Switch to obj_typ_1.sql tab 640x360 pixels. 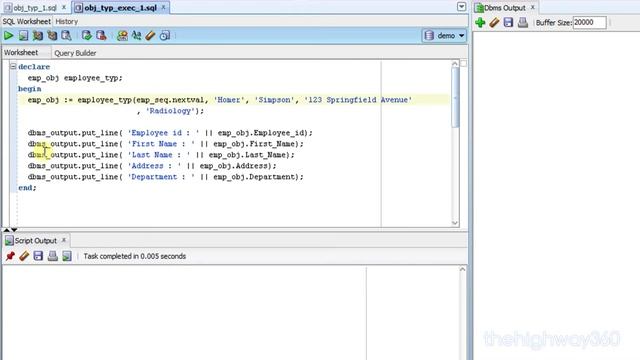(35, 8)
